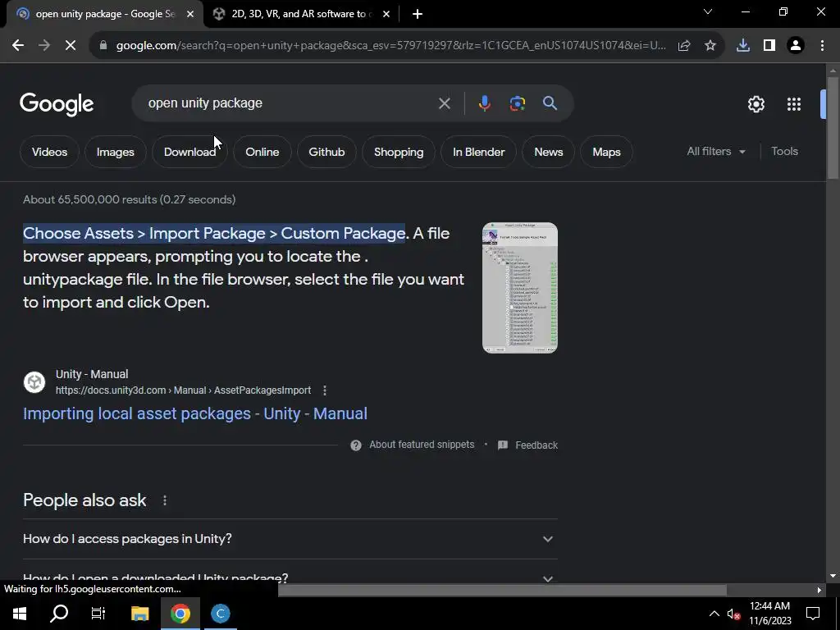The width and height of the screenshot is (840, 630).
Task: Start voice search with the microphone icon
Action: 484,103
